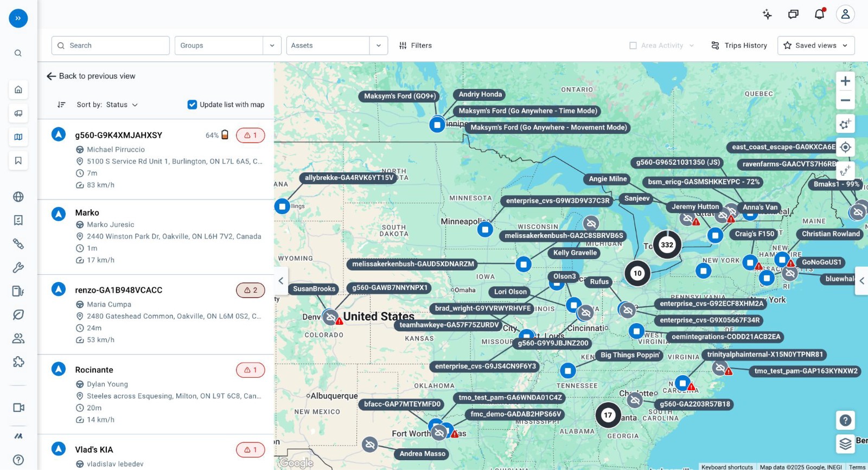Select the fmc_demo-GADAB2HPS66V map label
Image resolution: width=868 pixels, height=470 pixels.
(516, 414)
